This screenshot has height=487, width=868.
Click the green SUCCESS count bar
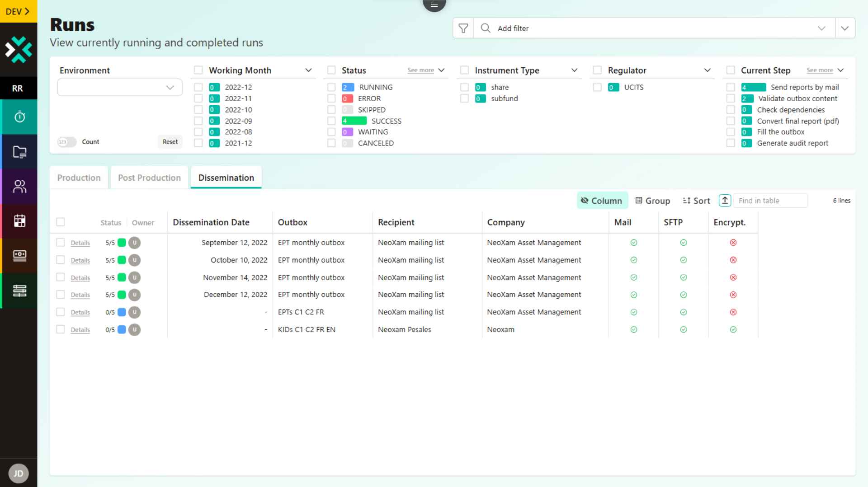[355, 121]
